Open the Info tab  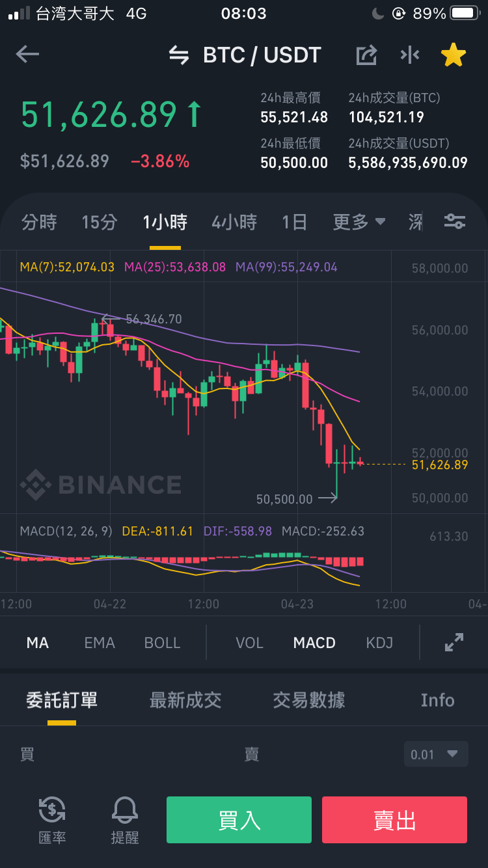point(437,700)
